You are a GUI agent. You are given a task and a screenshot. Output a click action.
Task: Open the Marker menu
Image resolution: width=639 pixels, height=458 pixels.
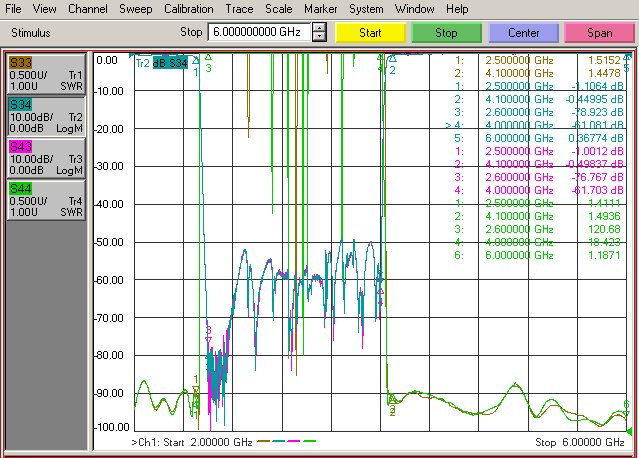tap(320, 9)
